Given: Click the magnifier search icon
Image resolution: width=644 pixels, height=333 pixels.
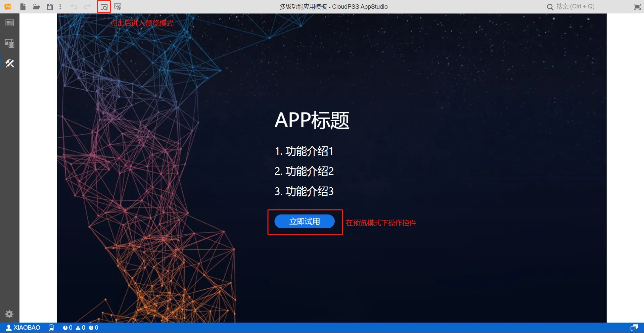Looking at the screenshot, I should coord(550,7).
